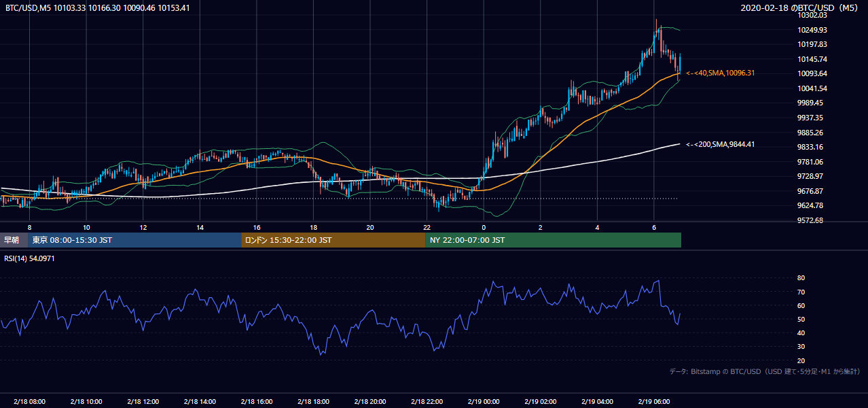Click price axis label 9728.97
This screenshot has height=408, width=868.
[810, 176]
